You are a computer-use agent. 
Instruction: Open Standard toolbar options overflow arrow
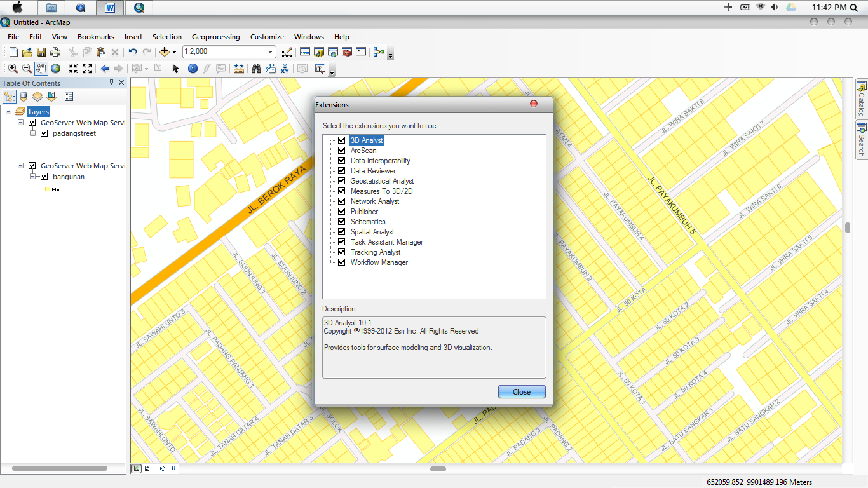click(x=390, y=55)
